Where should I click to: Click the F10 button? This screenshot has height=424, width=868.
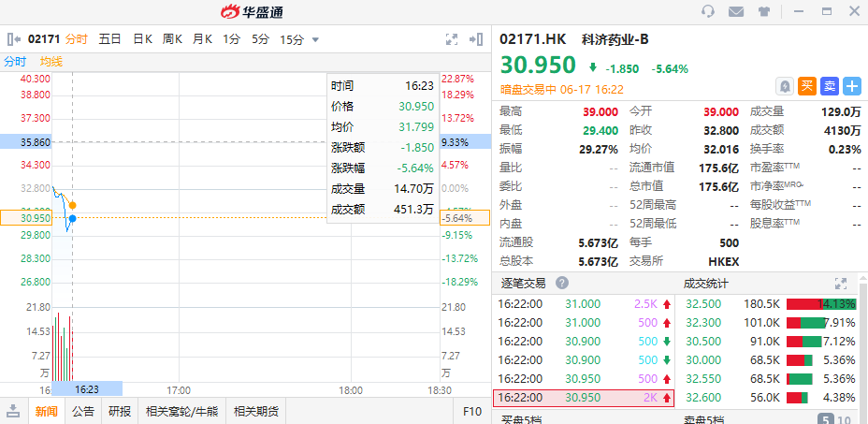[x=472, y=411]
